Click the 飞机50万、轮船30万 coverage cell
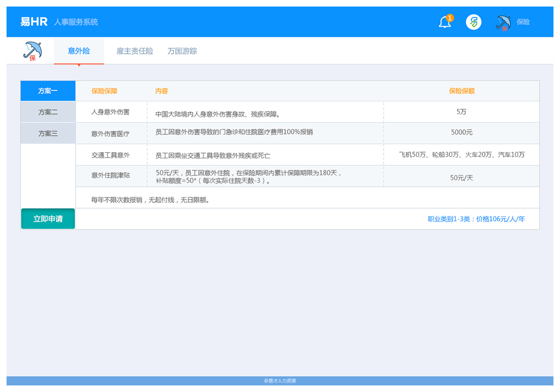Viewport: 560px width, 392px height. (462, 154)
